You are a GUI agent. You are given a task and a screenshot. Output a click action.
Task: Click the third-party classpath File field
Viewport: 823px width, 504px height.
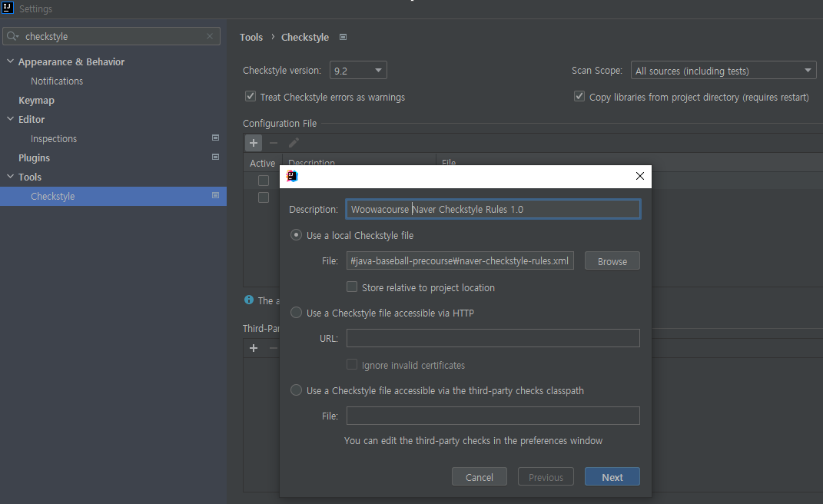(x=493, y=416)
